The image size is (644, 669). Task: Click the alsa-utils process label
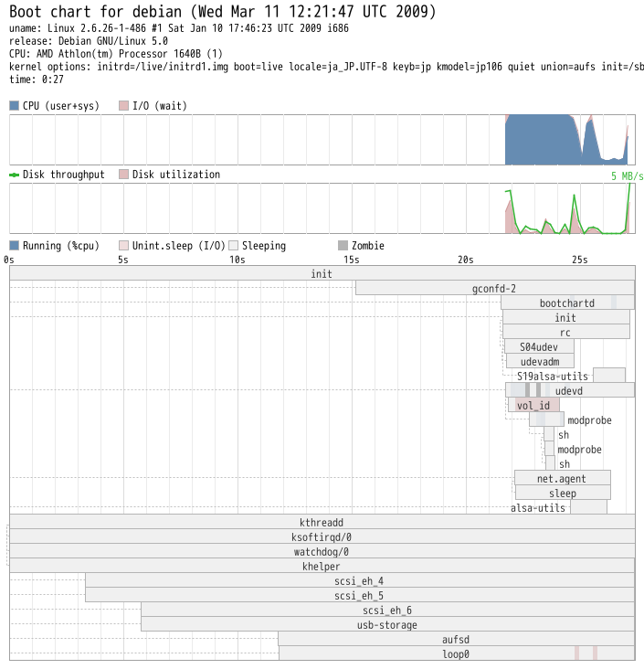(x=538, y=508)
